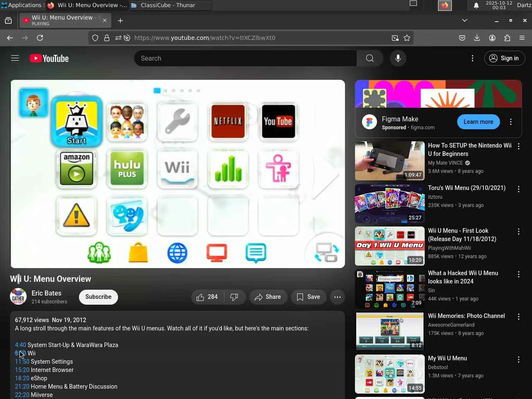
Task: Open options for Wii U Menu - First Look
Action: click(519, 232)
